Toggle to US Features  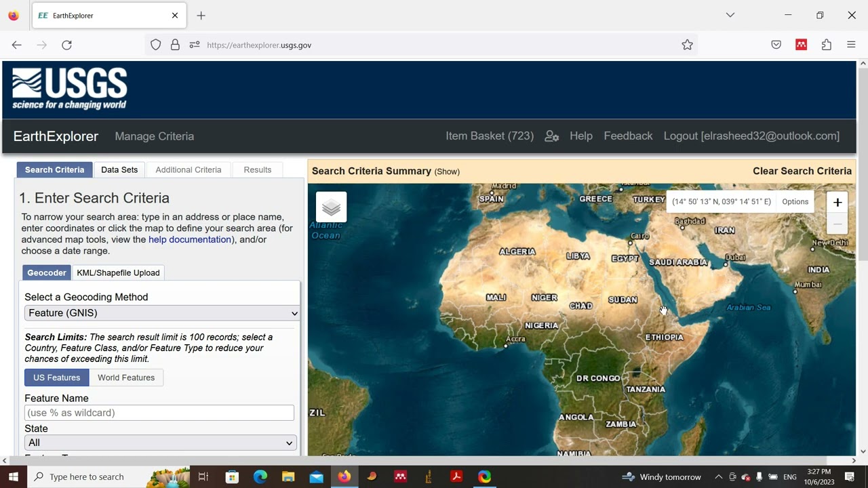(56, 378)
